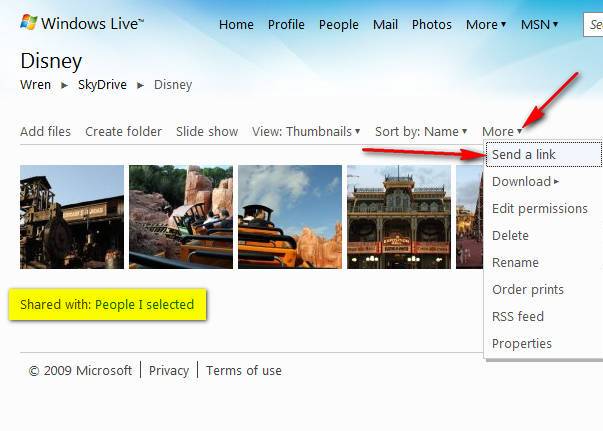Start the Slide show
The image size is (603, 431).
(x=207, y=131)
